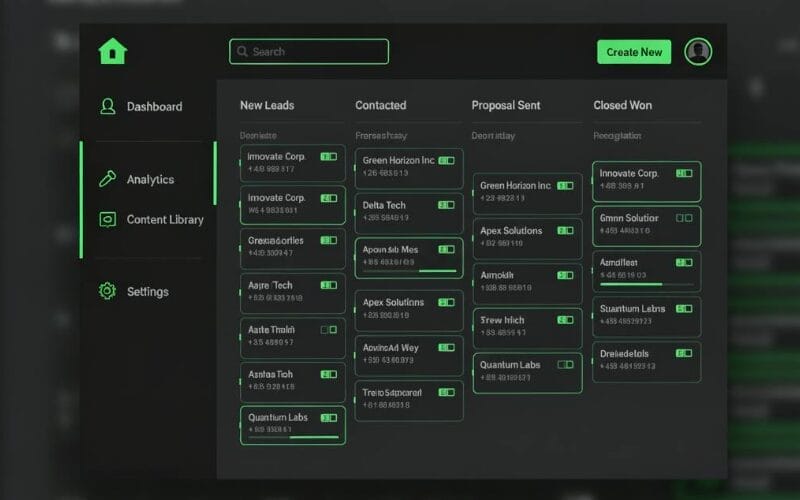Select the Contacted column header

point(381,105)
